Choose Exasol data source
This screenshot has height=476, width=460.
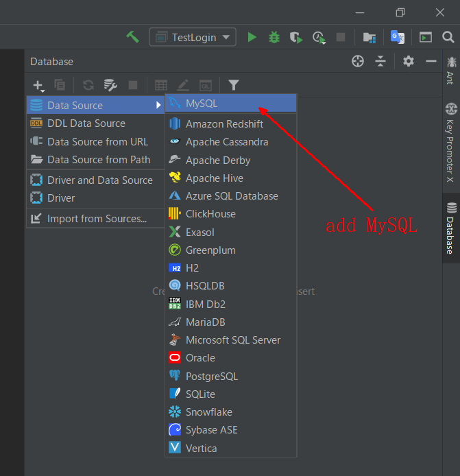(x=230, y=233)
